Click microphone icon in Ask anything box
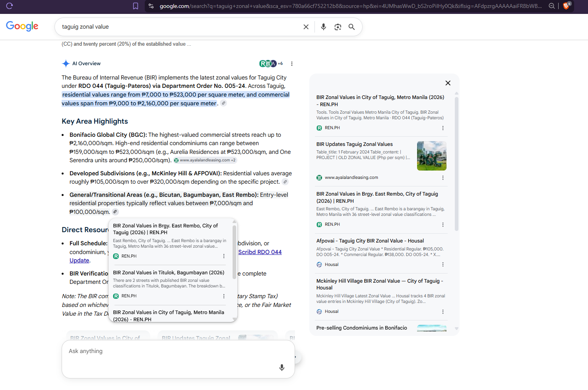588x390 pixels. [282, 368]
